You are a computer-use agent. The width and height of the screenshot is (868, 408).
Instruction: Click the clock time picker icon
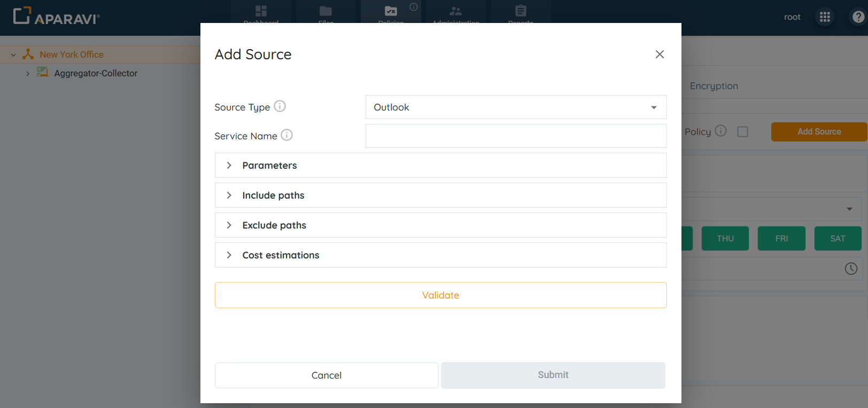pyautogui.click(x=851, y=269)
